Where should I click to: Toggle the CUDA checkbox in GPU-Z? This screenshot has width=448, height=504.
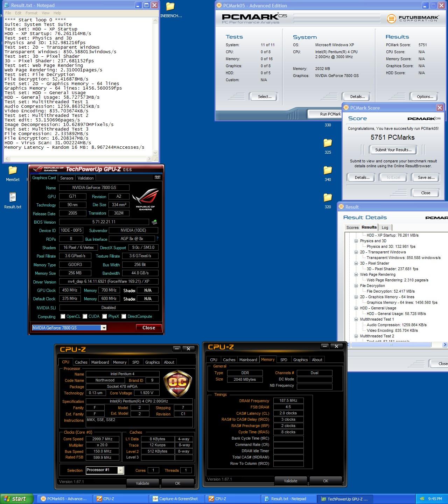(x=85, y=316)
